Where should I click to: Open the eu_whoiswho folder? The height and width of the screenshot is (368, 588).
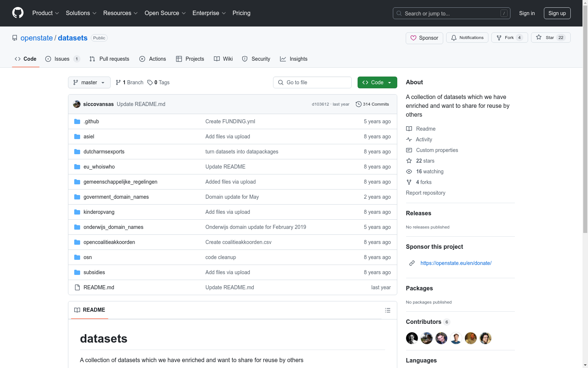click(99, 167)
